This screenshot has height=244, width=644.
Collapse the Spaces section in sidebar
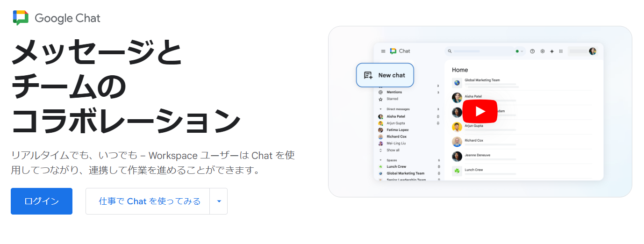point(381,160)
